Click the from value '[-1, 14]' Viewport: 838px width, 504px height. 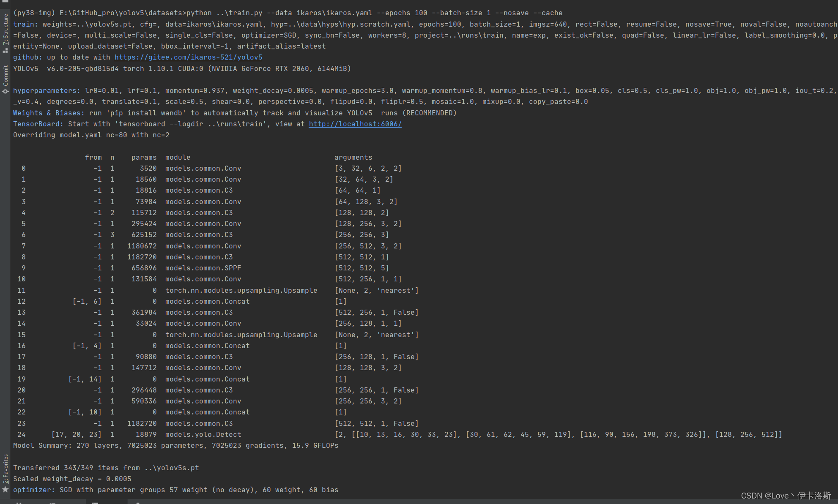click(85, 379)
